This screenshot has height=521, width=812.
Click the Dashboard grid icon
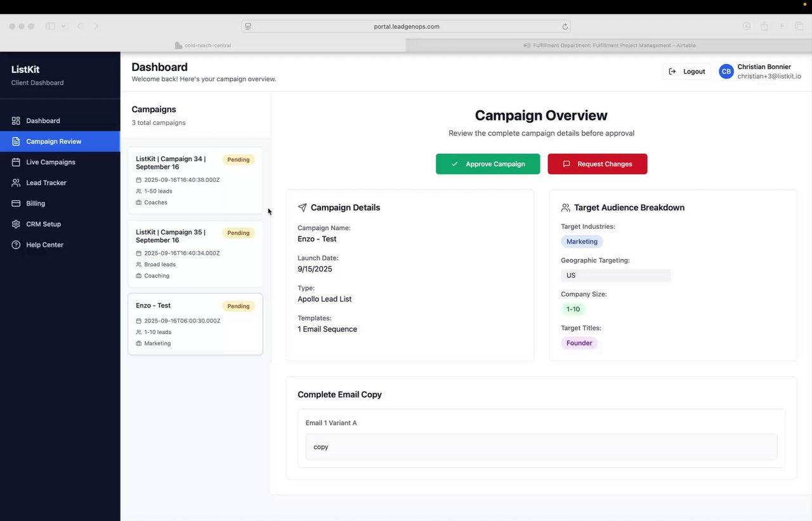[16, 120]
